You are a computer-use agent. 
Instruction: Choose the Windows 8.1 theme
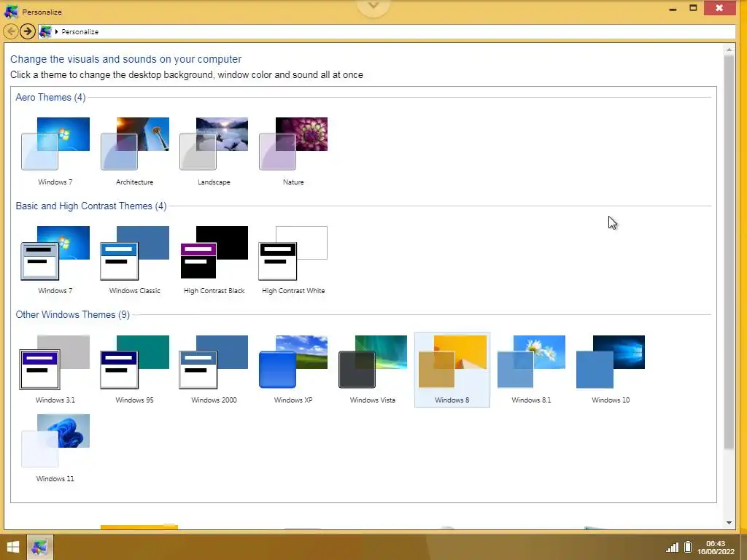(x=531, y=369)
